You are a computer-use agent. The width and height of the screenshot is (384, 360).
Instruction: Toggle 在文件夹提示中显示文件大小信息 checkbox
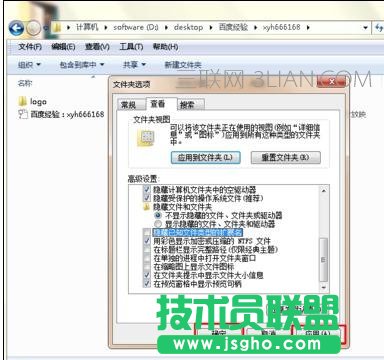point(147,275)
